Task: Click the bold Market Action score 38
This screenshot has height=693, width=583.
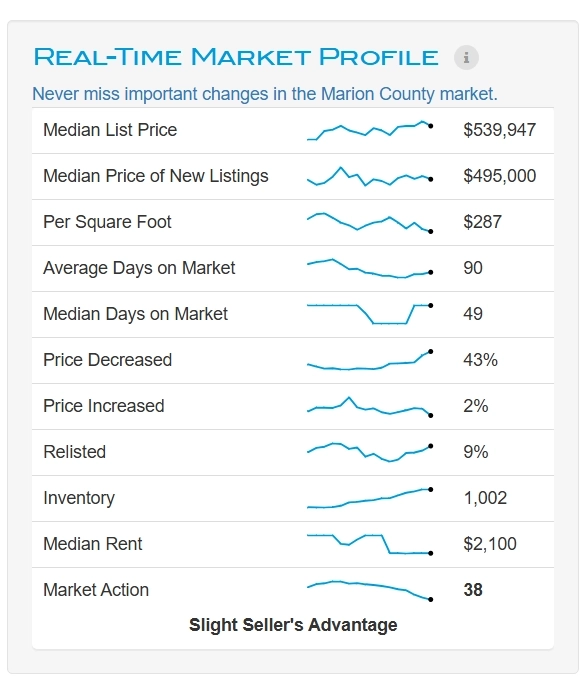Action: (473, 590)
